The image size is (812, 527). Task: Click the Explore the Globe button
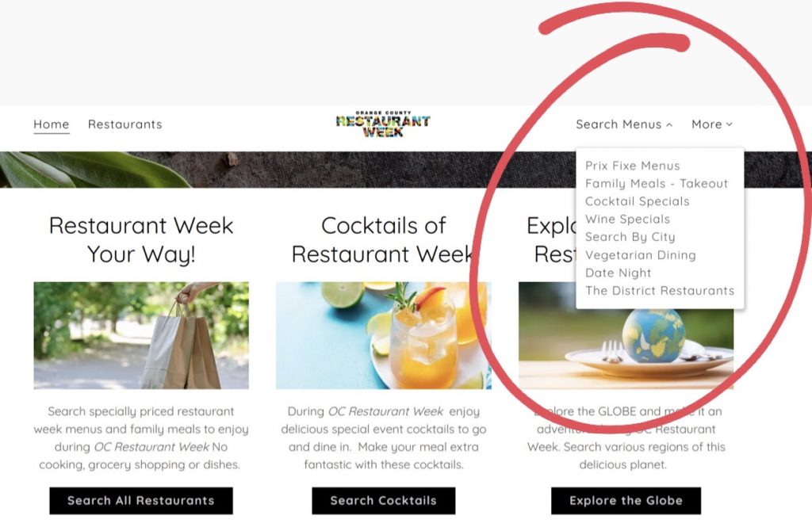(x=626, y=501)
